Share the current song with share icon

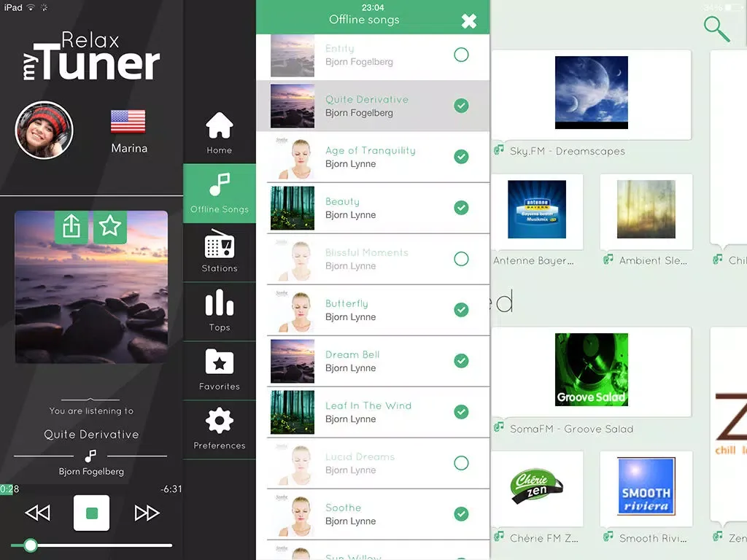tap(71, 227)
